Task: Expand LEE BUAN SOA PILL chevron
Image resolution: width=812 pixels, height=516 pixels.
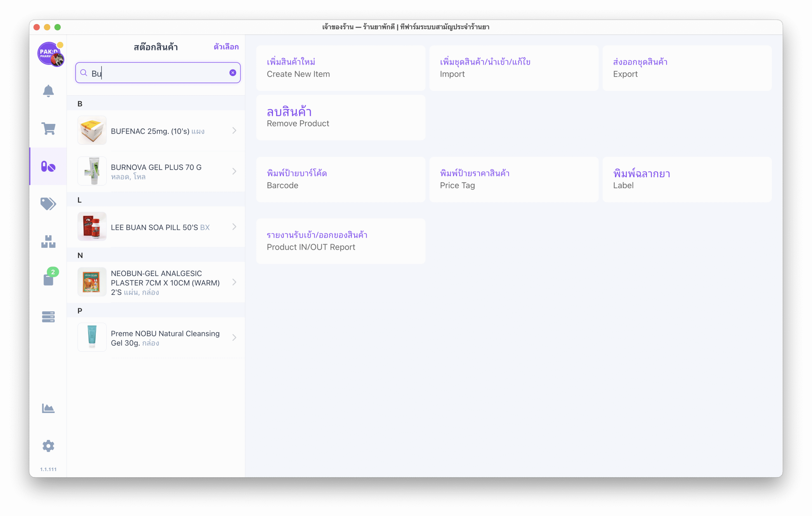Action: click(x=234, y=227)
